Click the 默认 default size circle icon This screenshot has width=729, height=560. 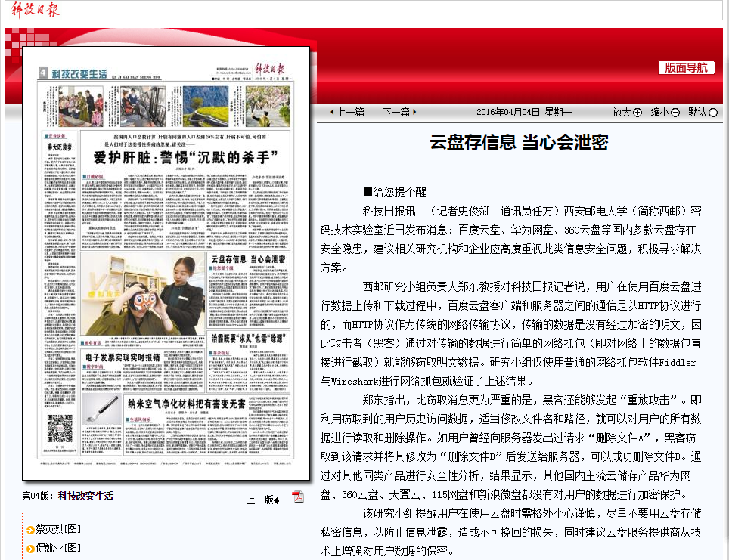click(x=712, y=113)
